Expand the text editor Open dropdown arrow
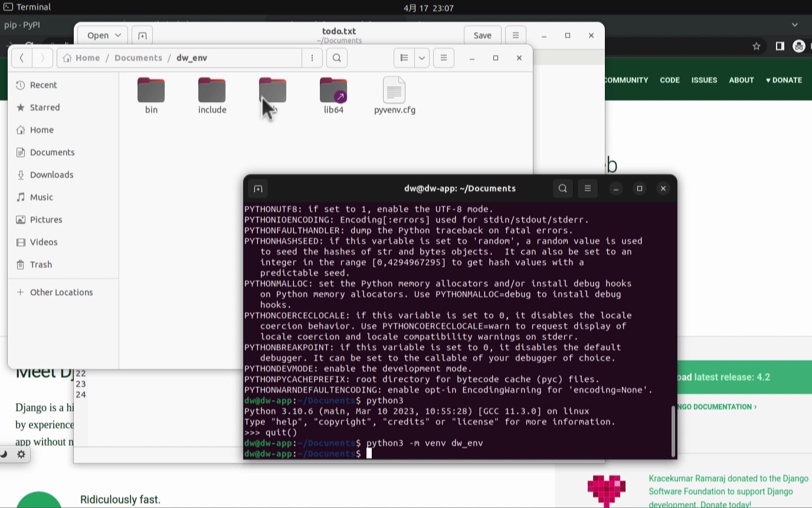Screen dimensions: 812x508 pos(118,35)
